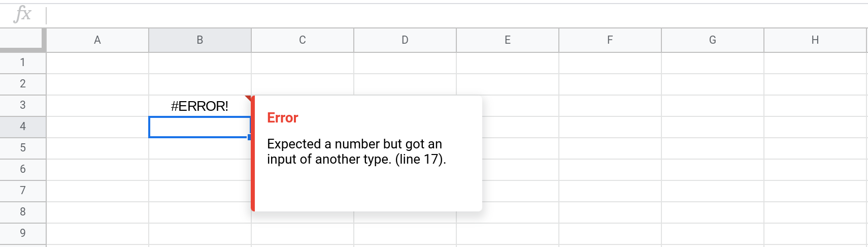
Task: Select row 1 header
Action: click(23, 63)
